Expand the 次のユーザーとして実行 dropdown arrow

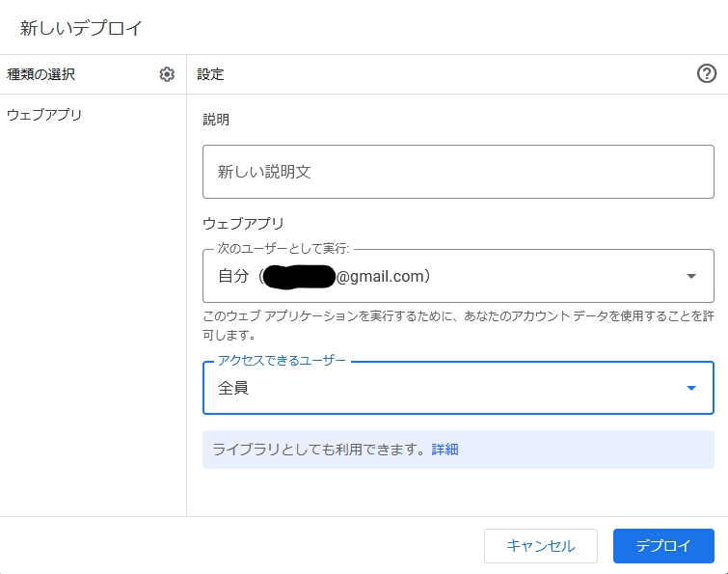click(690, 276)
